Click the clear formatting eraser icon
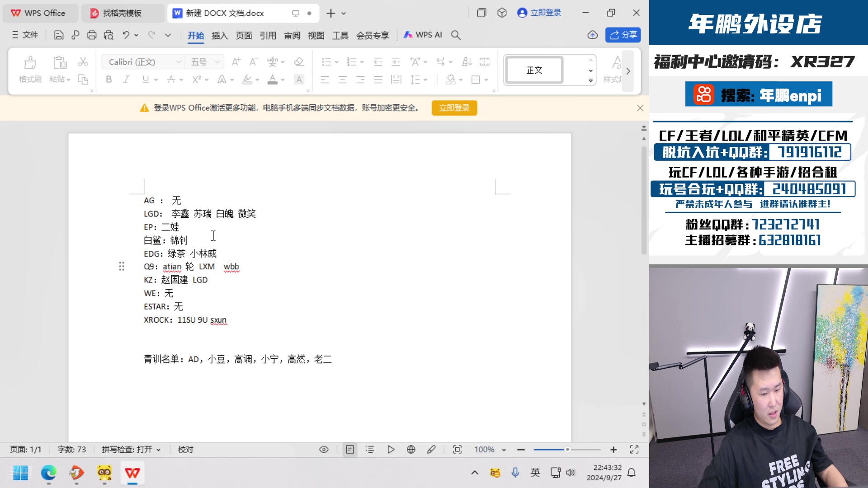This screenshot has height=488, width=868. (299, 62)
